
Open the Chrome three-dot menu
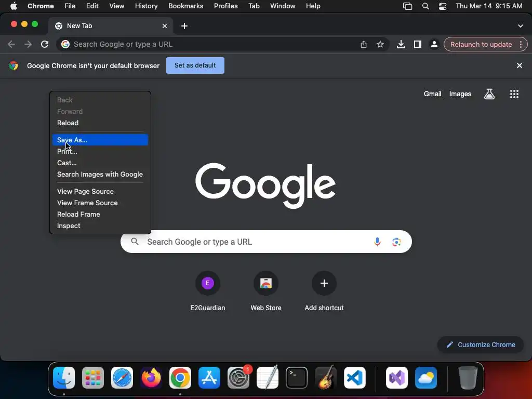point(521,44)
